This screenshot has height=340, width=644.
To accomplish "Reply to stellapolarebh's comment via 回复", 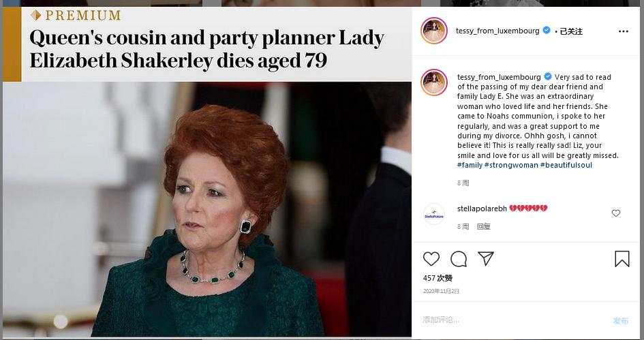I will [484, 226].
